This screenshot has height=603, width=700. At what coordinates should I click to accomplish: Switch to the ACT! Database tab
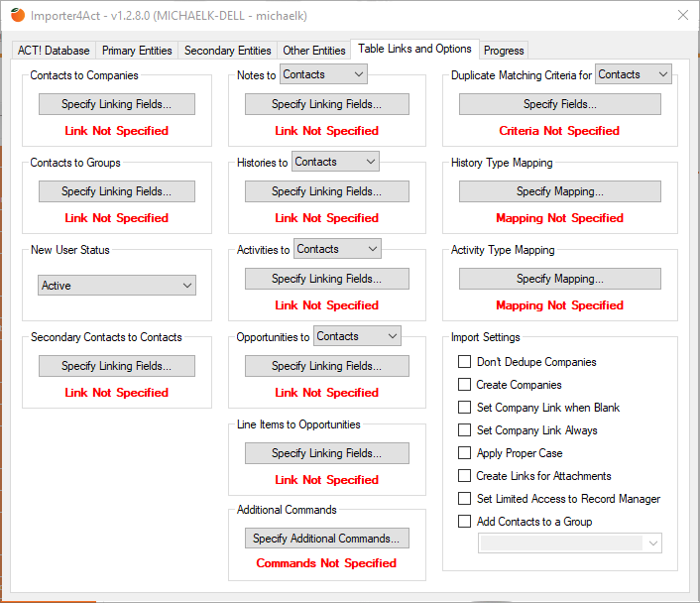[x=54, y=51]
